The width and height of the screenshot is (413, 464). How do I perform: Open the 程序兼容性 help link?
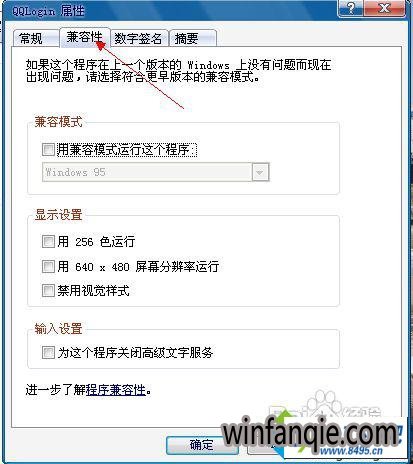(x=116, y=390)
